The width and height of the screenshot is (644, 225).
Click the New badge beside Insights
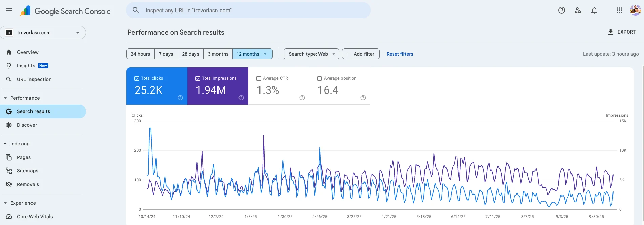click(x=43, y=66)
